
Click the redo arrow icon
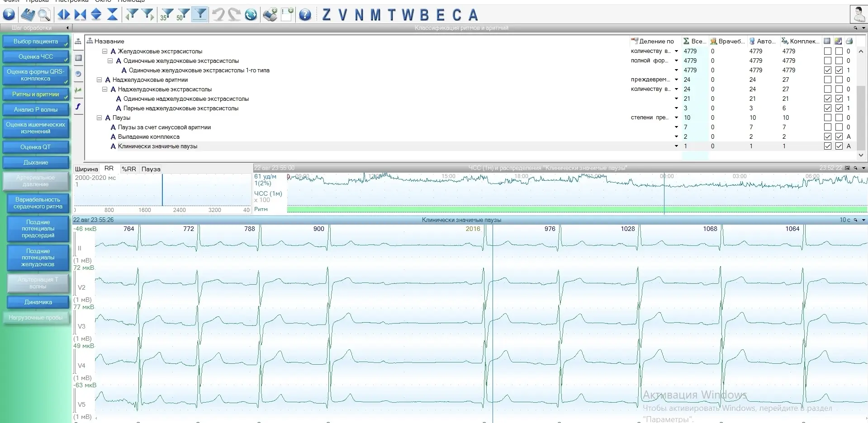click(x=234, y=15)
